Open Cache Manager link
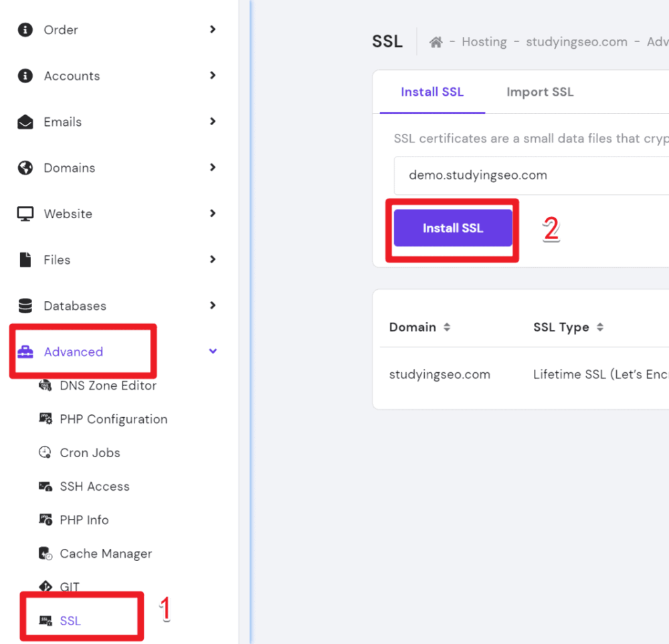The image size is (669, 644). coord(106,554)
